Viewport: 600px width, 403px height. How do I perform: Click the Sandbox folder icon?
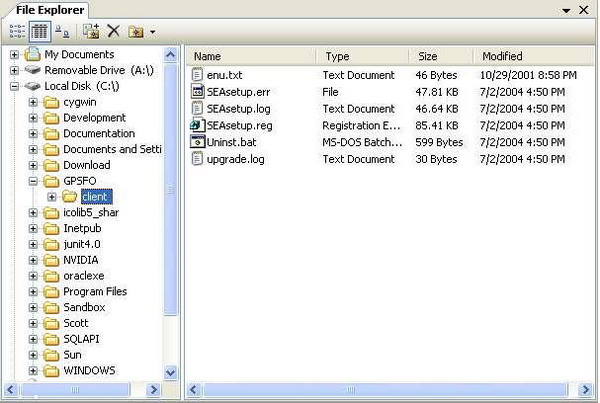point(51,308)
